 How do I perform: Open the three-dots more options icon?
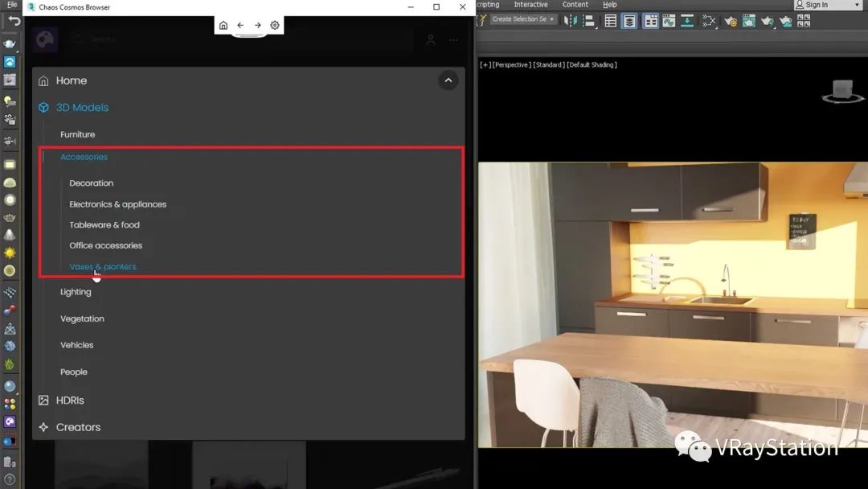tap(453, 40)
